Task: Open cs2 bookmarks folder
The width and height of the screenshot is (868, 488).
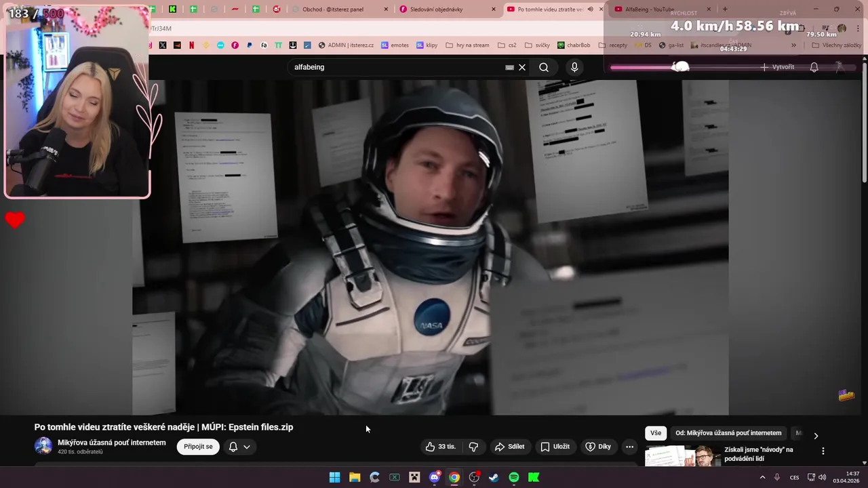Action: click(x=507, y=45)
